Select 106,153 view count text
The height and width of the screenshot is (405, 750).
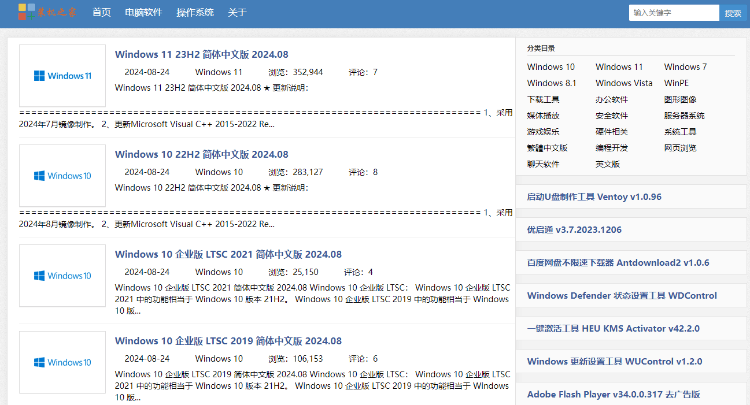click(x=308, y=359)
